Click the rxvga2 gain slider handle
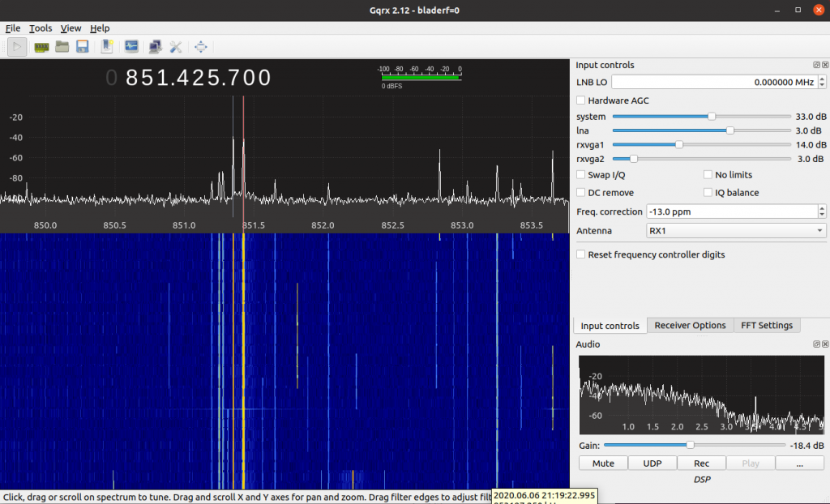Screen dimensions: 830x504 tap(633, 159)
